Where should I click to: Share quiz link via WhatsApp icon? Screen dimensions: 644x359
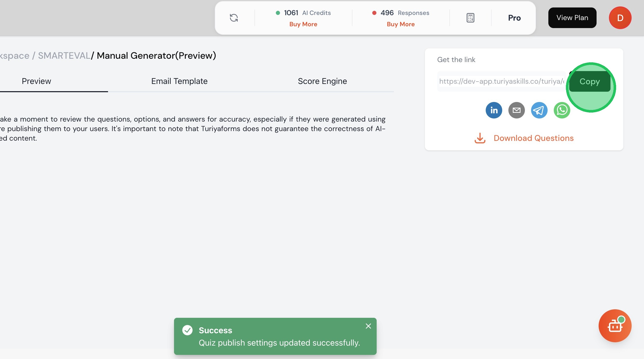tap(562, 110)
